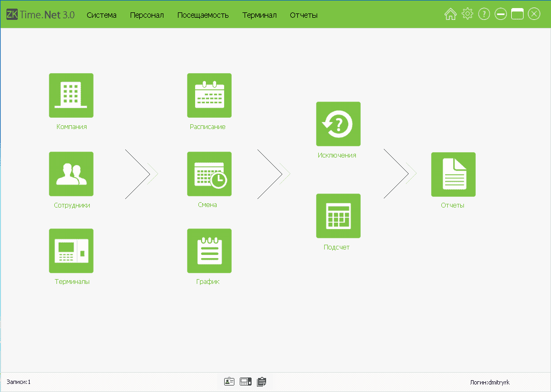Click the Отчеты menu in menu bar
The image size is (551, 392).
click(x=304, y=15)
